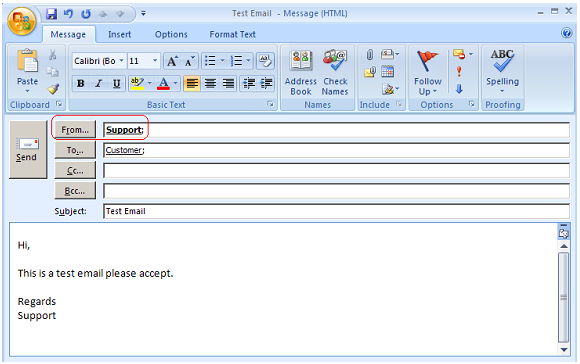Viewport: 580px width, 364px height.
Task: Run Check Names on recipients
Action: coord(335,73)
